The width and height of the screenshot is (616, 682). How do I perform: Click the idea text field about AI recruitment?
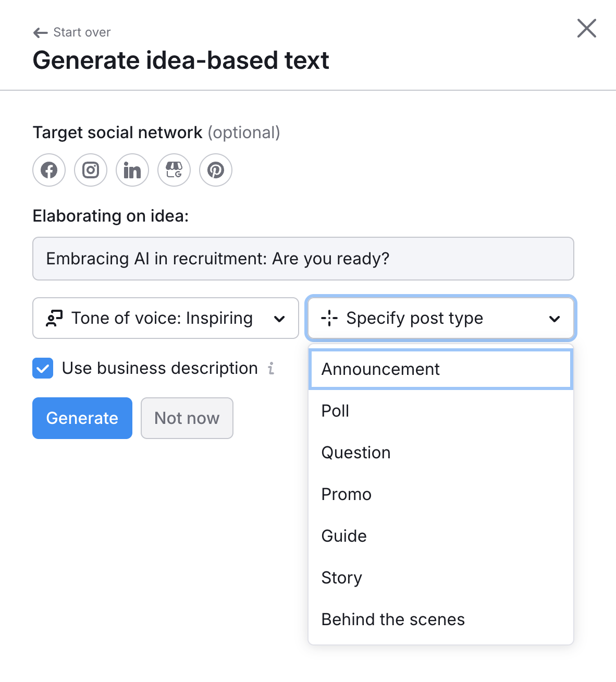[x=303, y=259]
